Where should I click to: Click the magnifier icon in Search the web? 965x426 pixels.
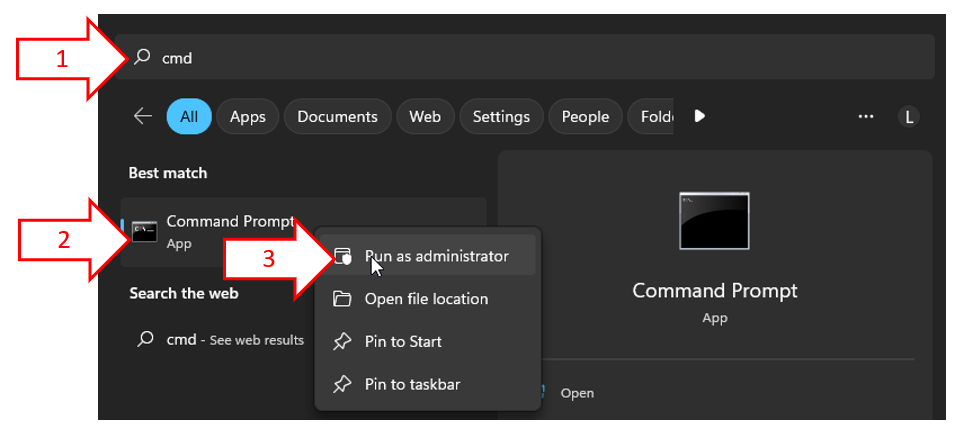point(145,339)
